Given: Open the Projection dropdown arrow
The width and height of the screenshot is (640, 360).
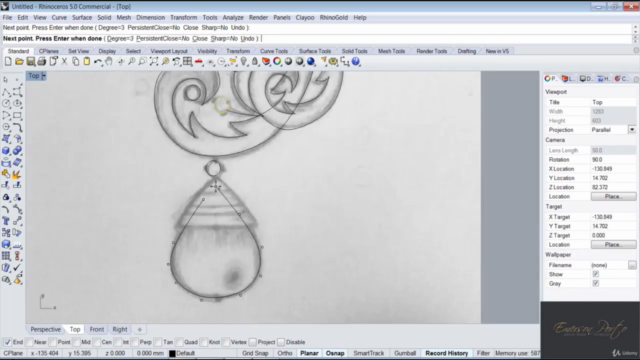Looking at the screenshot, I should [632, 130].
